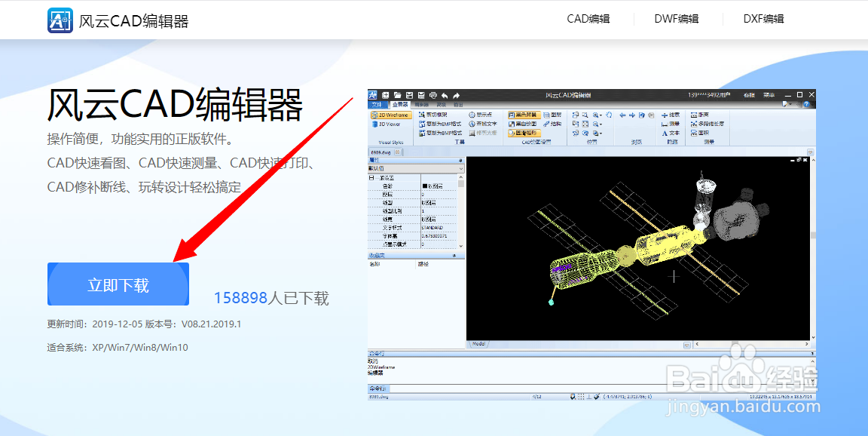Click the Print icon in quick toolbar
The image size is (868, 436).
click(433, 95)
